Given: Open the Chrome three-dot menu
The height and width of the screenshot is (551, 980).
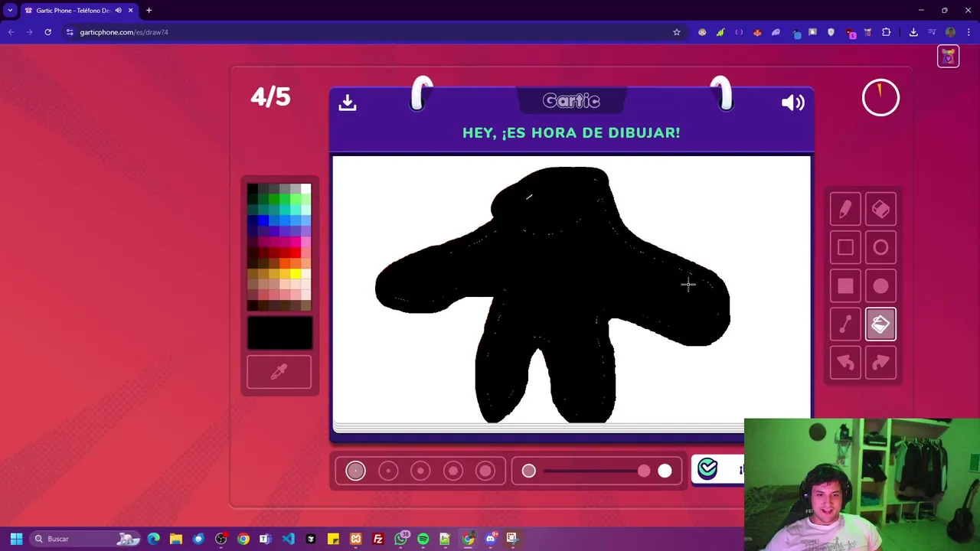Looking at the screenshot, I should (969, 32).
